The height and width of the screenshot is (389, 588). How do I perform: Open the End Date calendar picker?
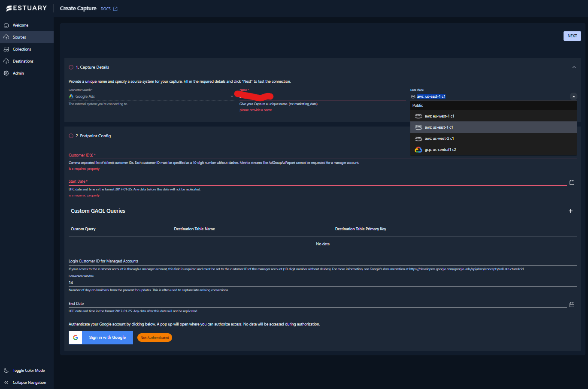[x=572, y=305]
